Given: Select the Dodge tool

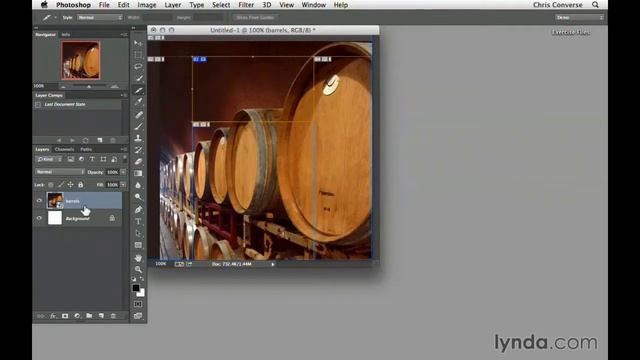Looking at the screenshot, I should 138,197.
